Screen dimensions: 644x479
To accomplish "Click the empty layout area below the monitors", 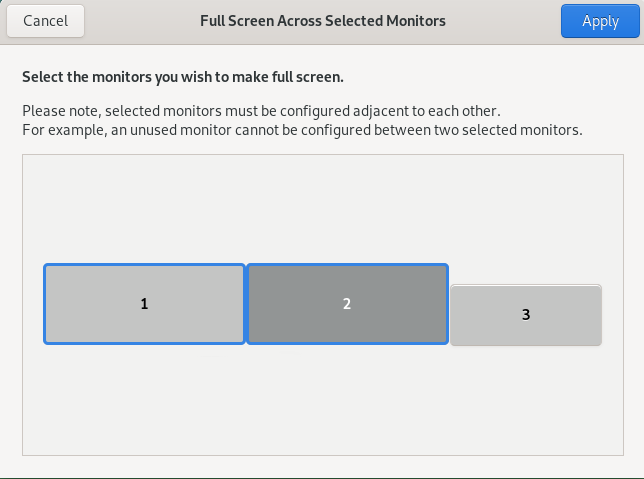I will coord(322,400).
